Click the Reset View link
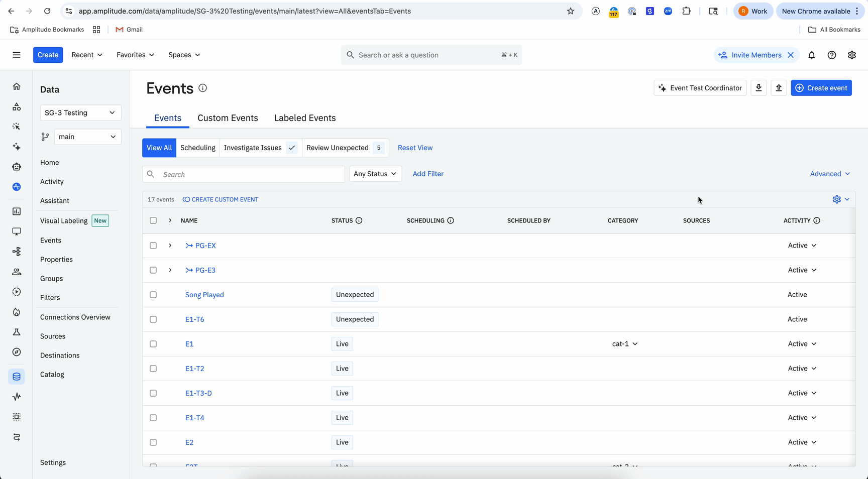 [x=415, y=148]
